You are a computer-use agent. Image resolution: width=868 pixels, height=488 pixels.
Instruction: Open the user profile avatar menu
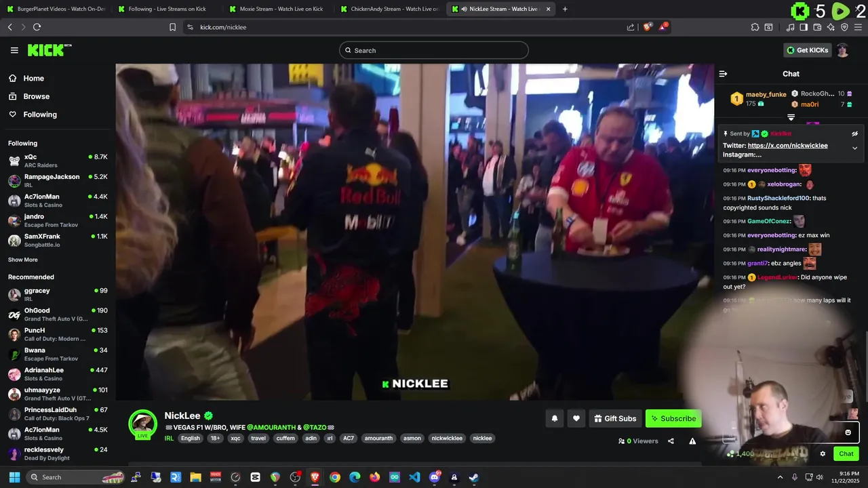tap(842, 50)
